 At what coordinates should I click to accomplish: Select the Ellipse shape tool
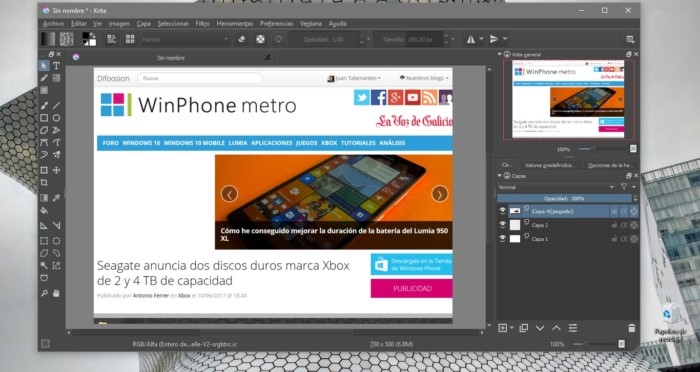56,118
